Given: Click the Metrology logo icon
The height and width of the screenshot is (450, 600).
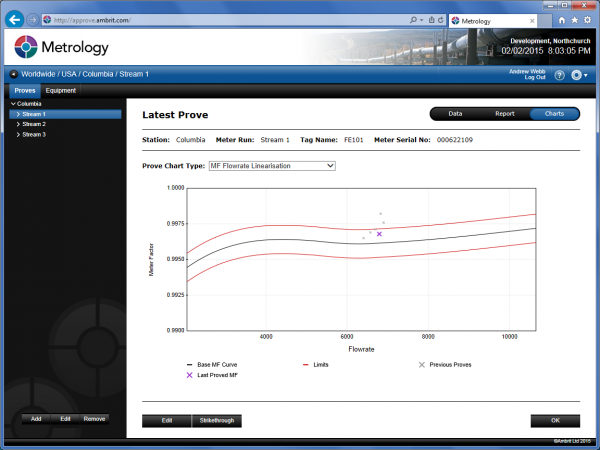Looking at the screenshot, I should (26, 47).
